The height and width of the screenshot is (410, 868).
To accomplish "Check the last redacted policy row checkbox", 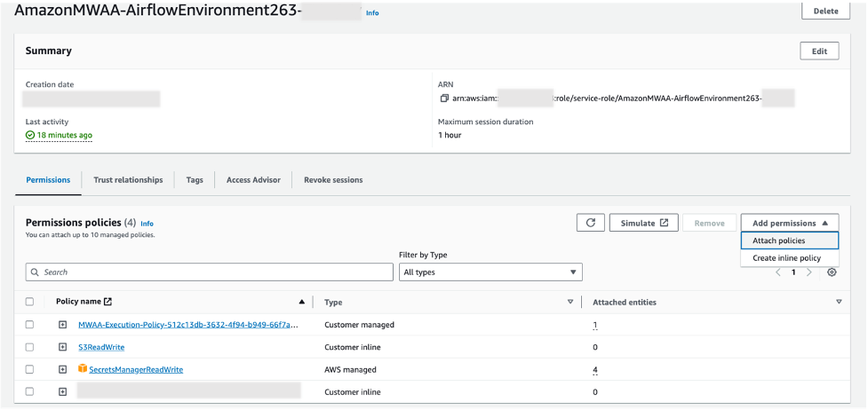I will coord(30,391).
